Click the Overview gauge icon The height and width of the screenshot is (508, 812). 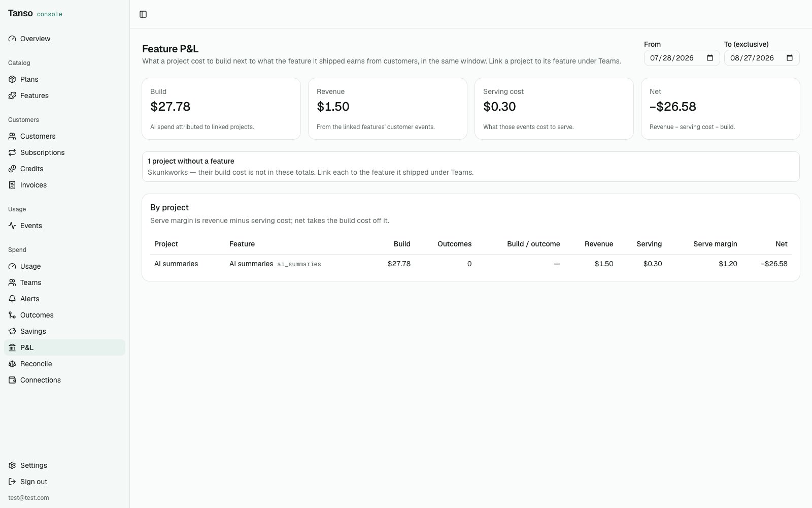12,39
